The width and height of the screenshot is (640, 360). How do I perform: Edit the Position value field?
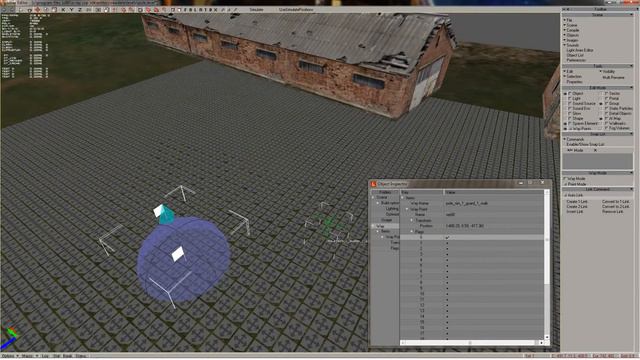tap(494, 226)
